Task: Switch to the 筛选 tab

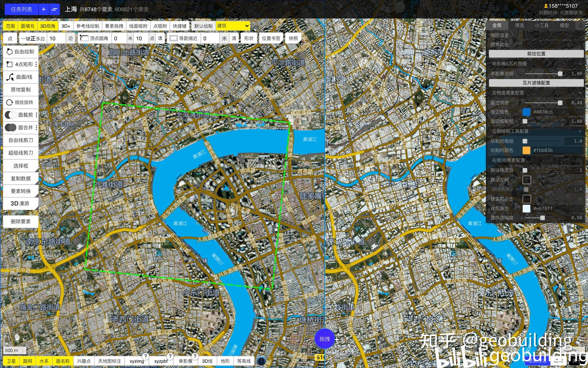Action: pyautogui.click(x=519, y=25)
